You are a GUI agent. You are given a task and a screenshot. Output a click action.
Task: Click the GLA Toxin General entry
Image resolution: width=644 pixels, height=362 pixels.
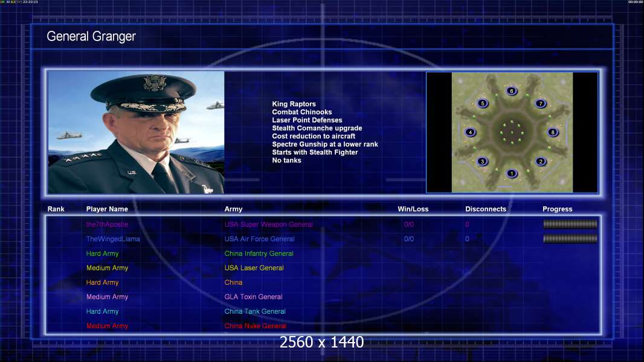click(x=253, y=297)
